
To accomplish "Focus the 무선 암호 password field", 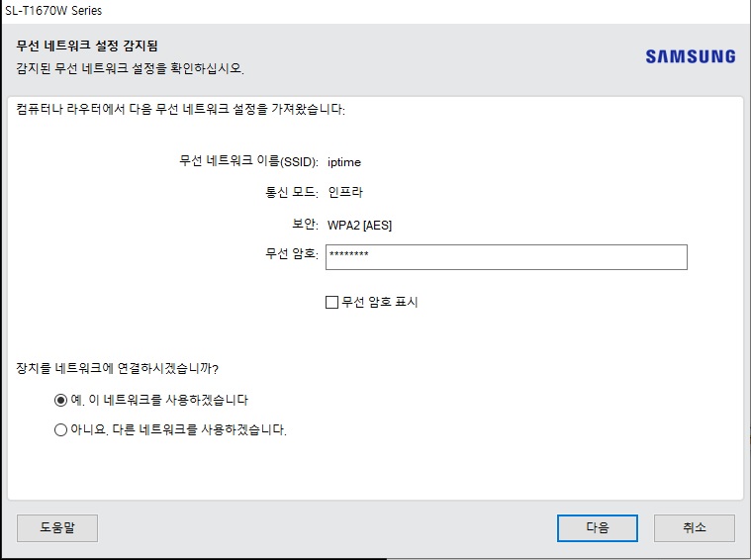I will point(507,257).
